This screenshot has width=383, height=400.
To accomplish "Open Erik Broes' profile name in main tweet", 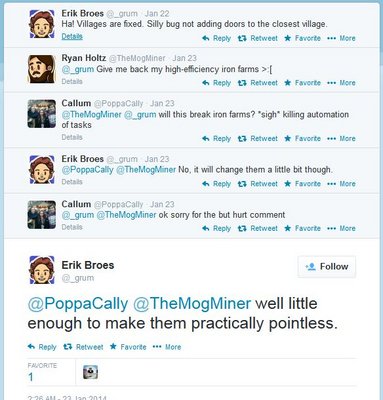I will click(88, 265).
